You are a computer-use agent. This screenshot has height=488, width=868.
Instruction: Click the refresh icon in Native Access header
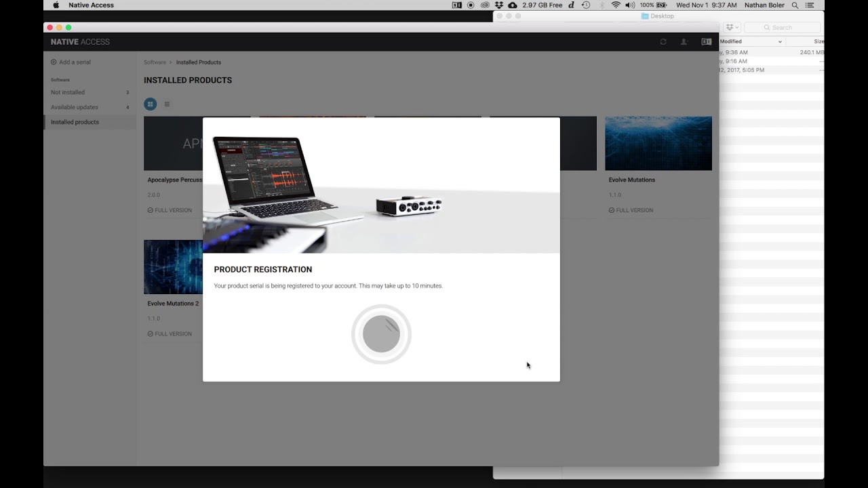coord(663,42)
